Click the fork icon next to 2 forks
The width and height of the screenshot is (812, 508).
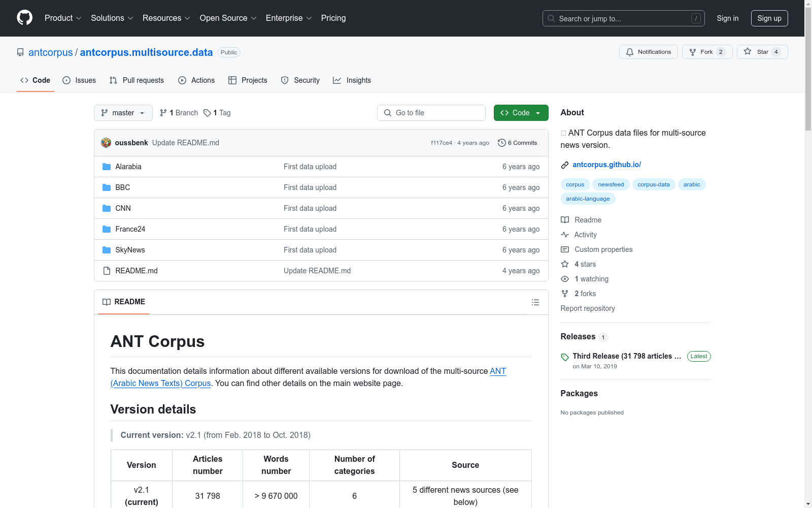click(x=565, y=294)
